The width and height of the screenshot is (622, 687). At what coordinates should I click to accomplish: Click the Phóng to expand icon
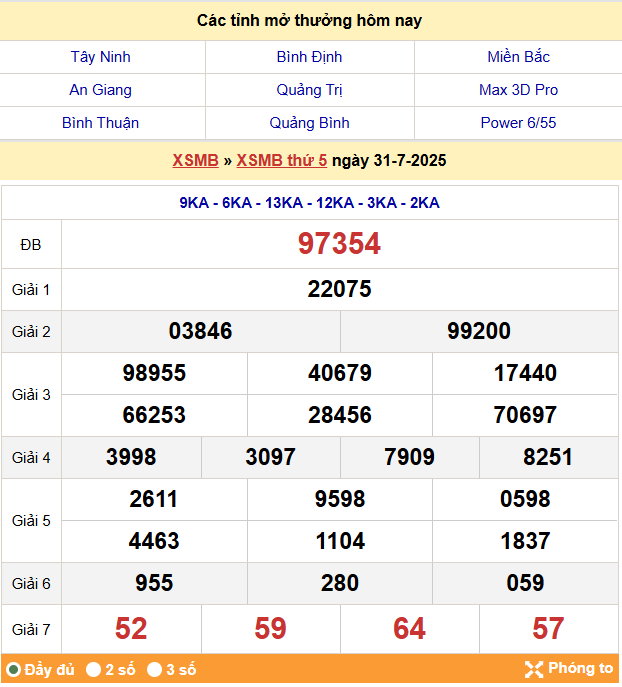pyautogui.click(x=534, y=669)
